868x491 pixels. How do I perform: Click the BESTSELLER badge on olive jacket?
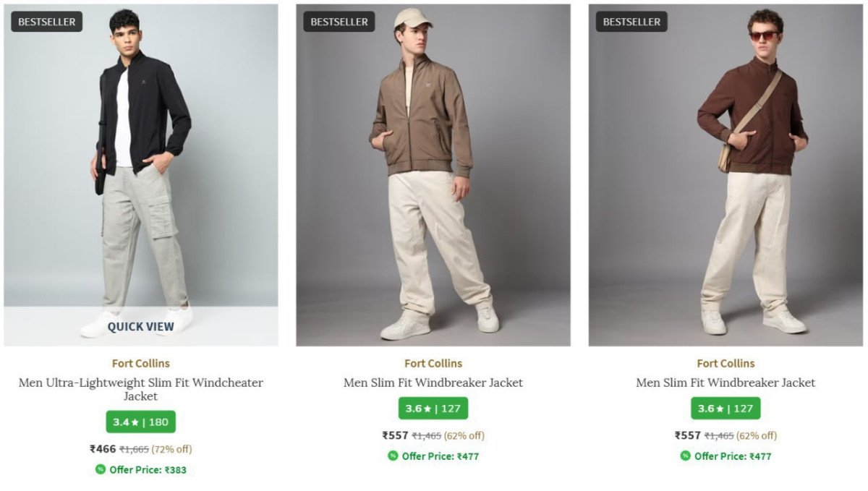coord(339,22)
